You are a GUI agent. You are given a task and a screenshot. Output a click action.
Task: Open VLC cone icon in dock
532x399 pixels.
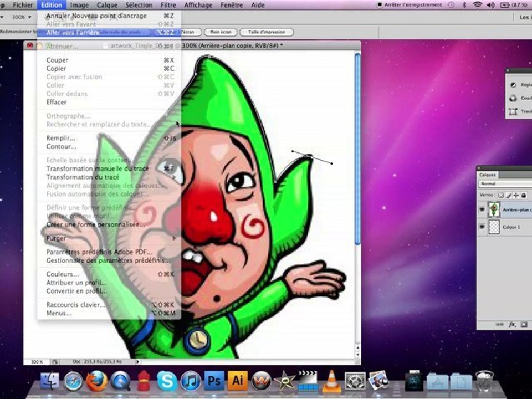pyautogui.click(x=331, y=381)
